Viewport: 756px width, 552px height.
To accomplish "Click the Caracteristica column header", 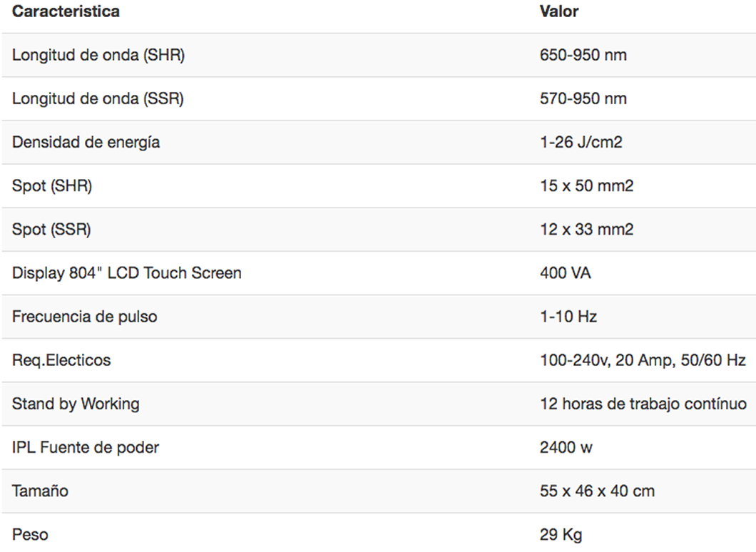I will pyautogui.click(x=66, y=11).
